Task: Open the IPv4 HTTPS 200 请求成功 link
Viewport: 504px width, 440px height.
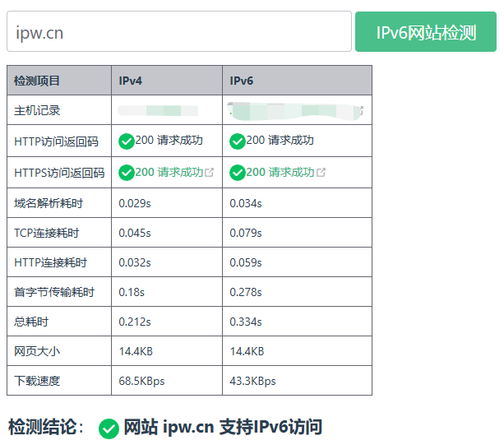Action: 169,173
